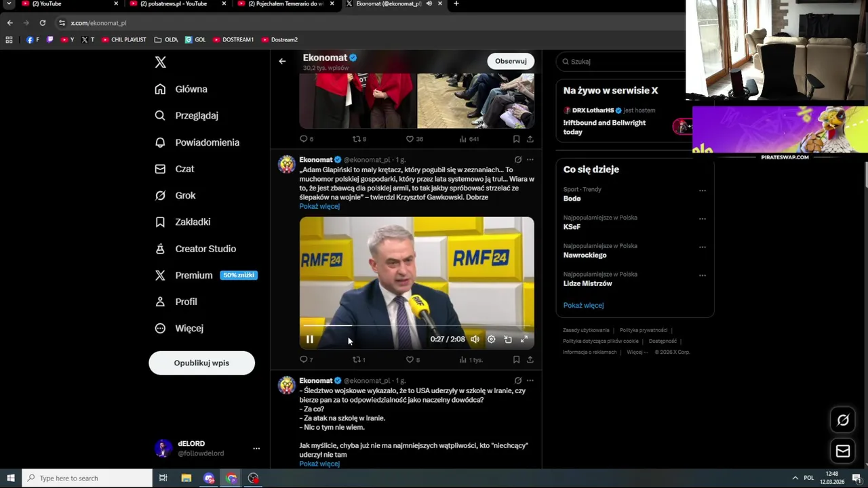Click Pokaż więcej under trends

(583, 305)
